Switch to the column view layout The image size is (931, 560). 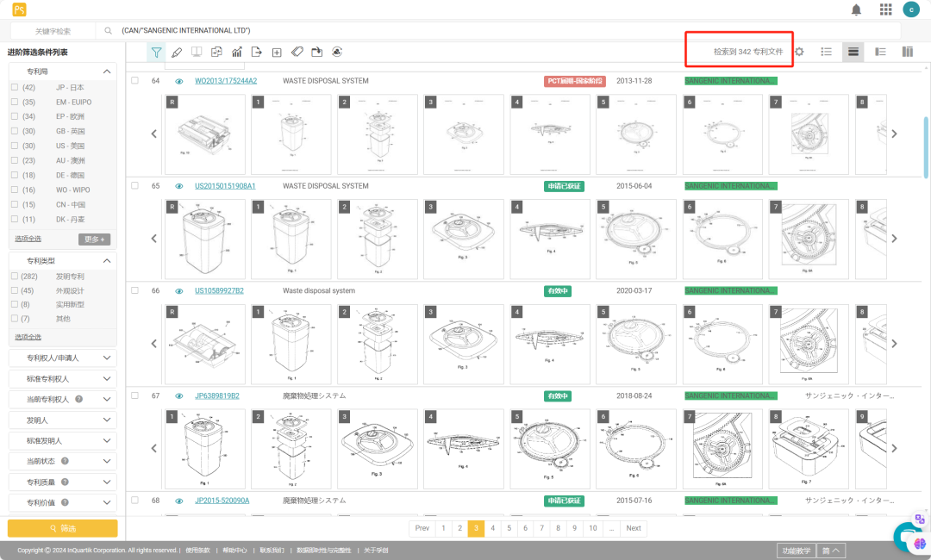(908, 52)
